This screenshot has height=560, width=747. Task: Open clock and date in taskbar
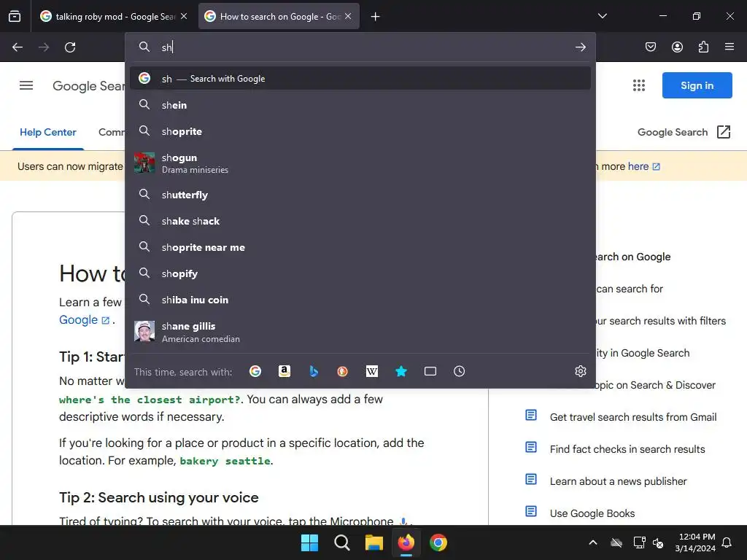pos(695,542)
